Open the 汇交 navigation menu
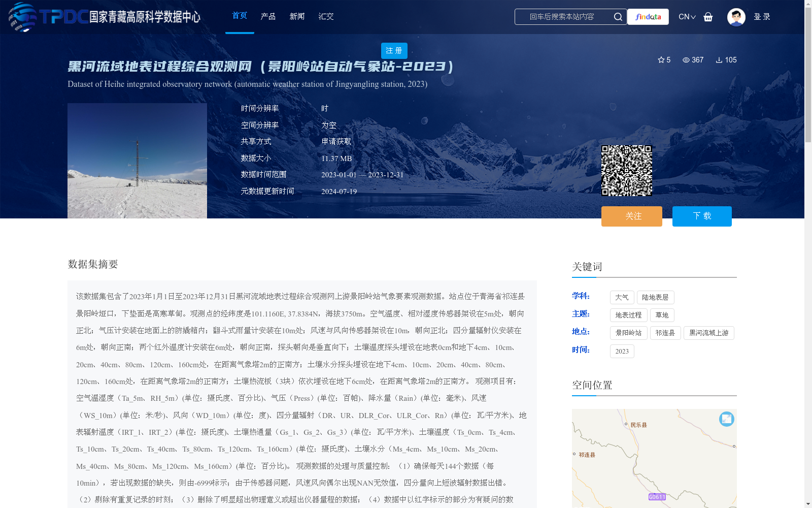The image size is (812, 508). [x=326, y=16]
